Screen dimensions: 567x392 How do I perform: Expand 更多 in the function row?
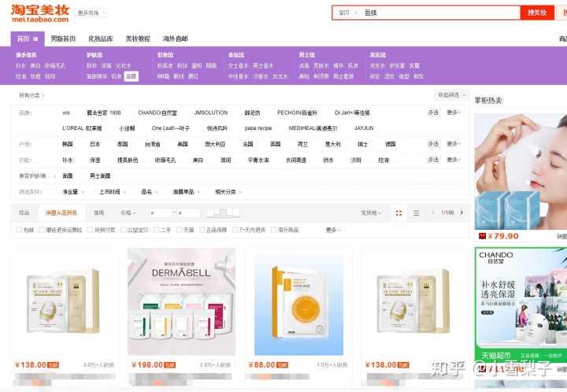pyautogui.click(x=454, y=160)
